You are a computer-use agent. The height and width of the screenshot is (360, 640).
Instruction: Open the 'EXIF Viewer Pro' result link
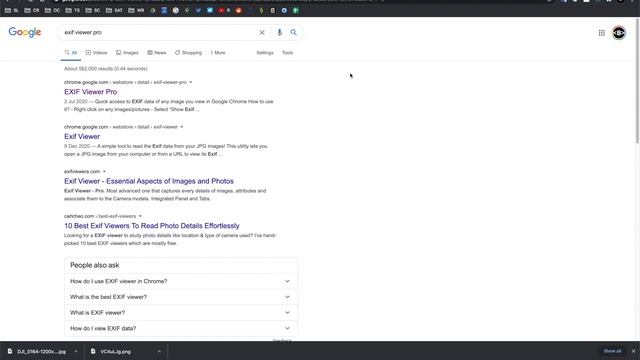pyautogui.click(x=91, y=92)
